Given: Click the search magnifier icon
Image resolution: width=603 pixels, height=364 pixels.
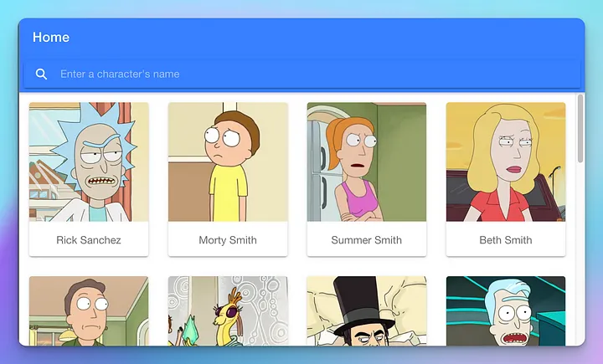Looking at the screenshot, I should [x=41, y=74].
